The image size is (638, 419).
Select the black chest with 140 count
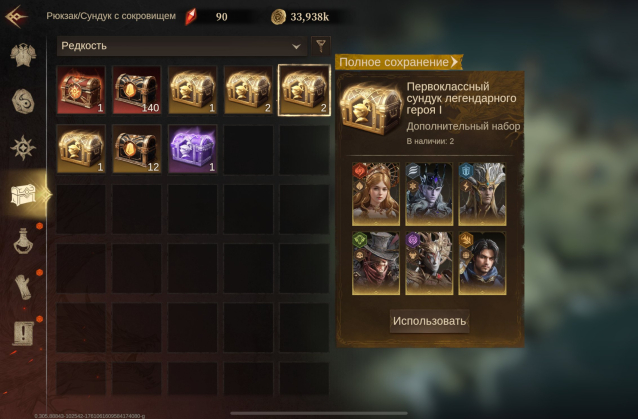pos(137,90)
